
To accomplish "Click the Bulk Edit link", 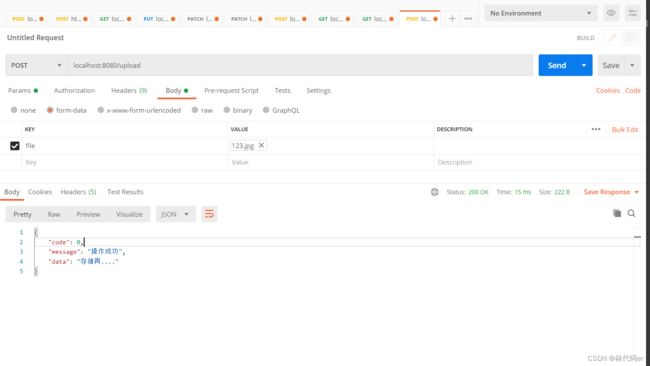I will coord(625,130).
